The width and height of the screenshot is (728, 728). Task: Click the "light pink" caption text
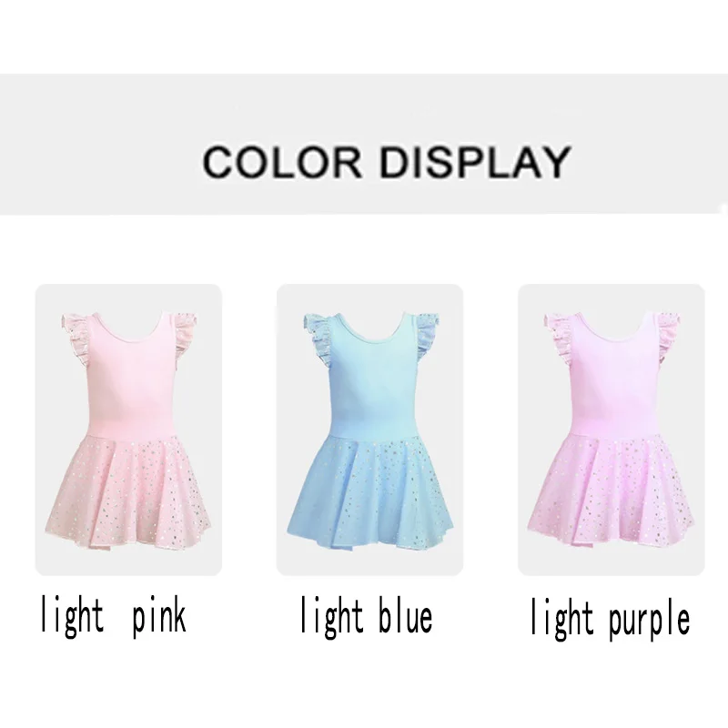click(113, 617)
